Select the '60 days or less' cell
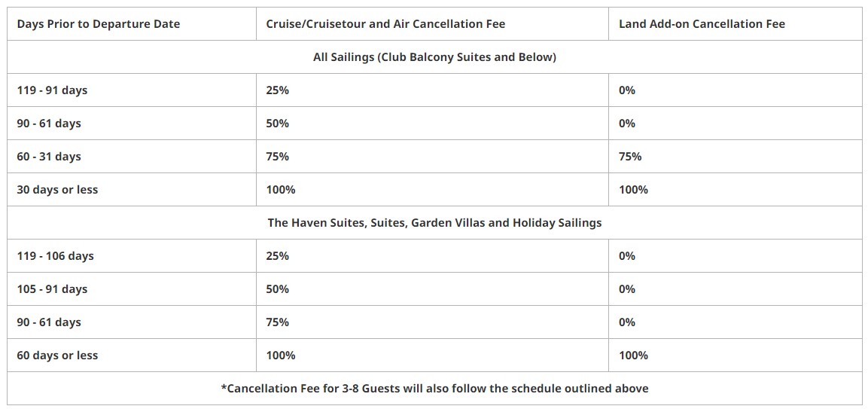868x409 pixels. [x=57, y=356]
